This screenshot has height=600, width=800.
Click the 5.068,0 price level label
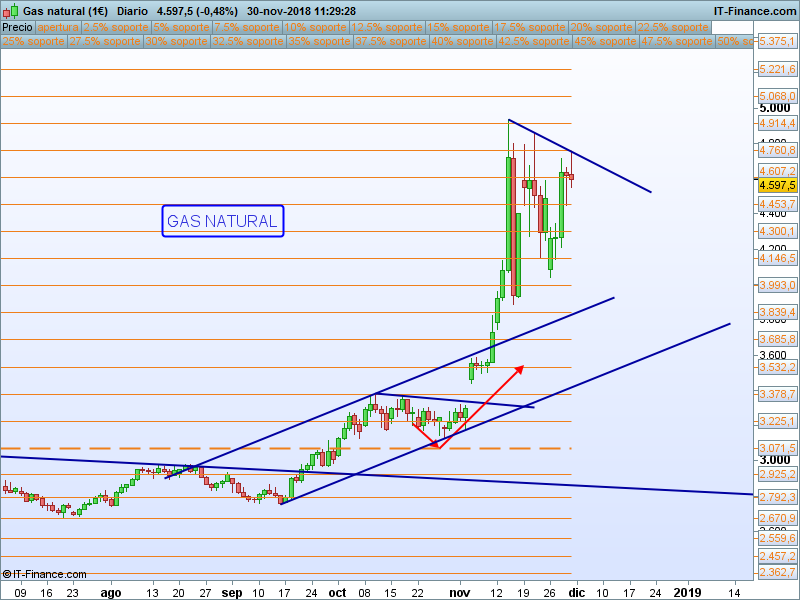coord(777,96)
